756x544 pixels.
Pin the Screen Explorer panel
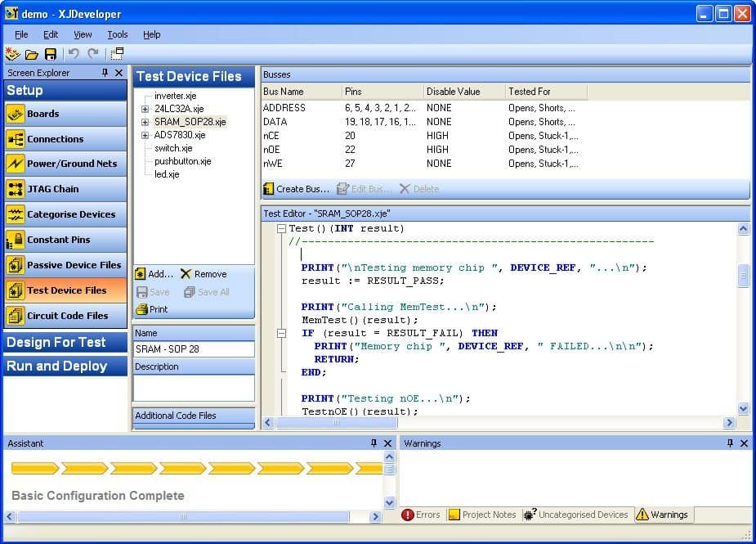pos(105,73)
